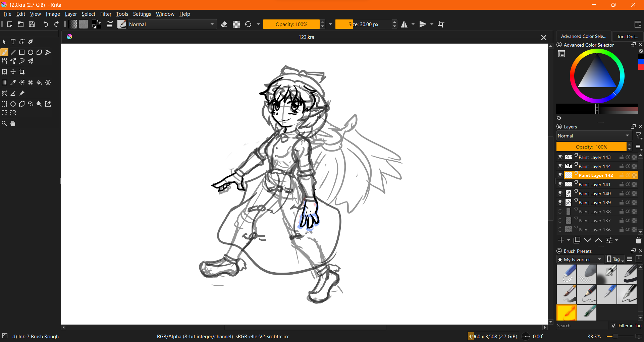The height and width of the screenshot is (342, 644).
Task: Select the Line tool
Action: [13, 52]
